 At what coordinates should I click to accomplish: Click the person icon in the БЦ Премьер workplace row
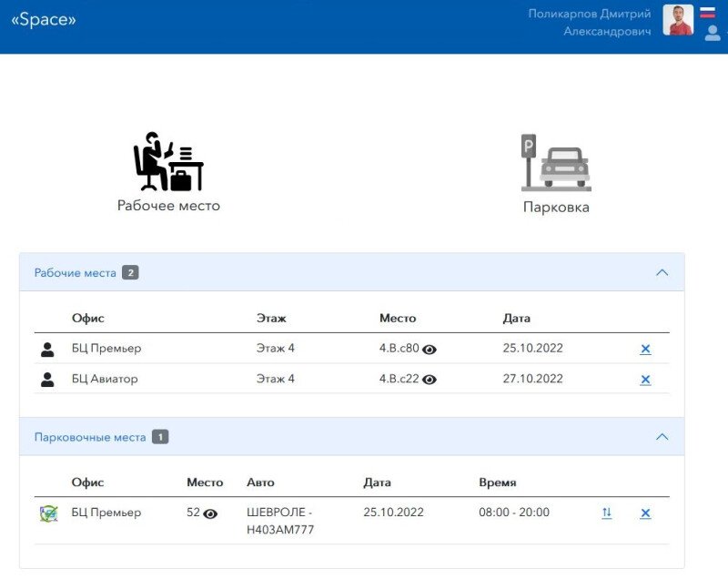click(x=48, y=349)
